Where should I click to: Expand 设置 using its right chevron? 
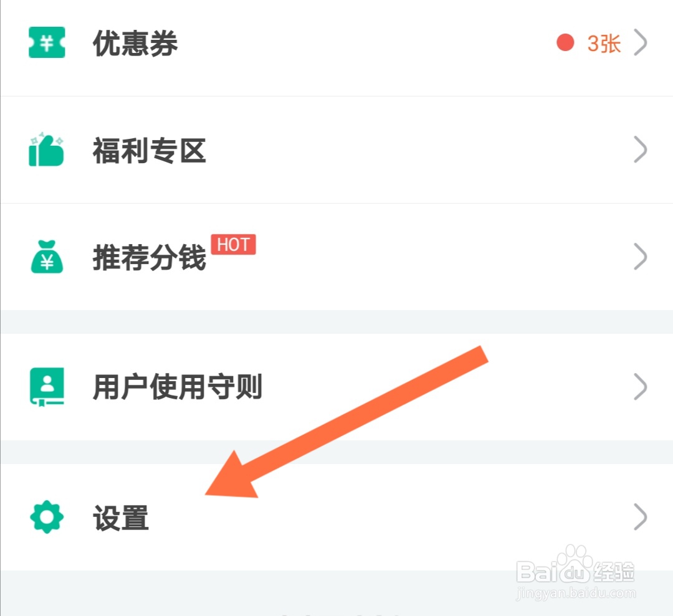pos(641,517)
